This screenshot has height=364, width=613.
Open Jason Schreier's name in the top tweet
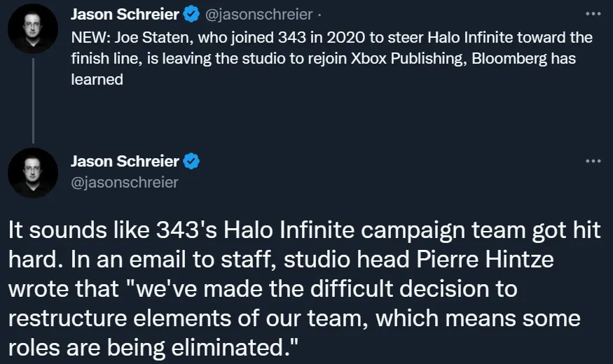pos(125,13)
